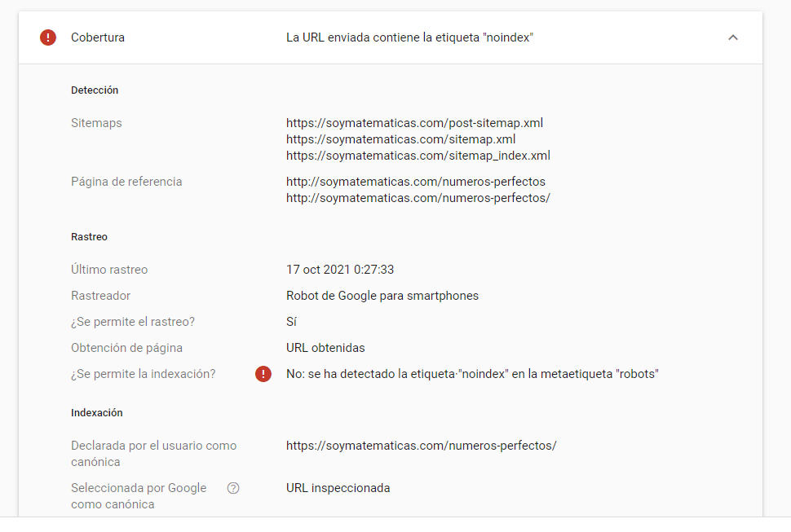Click the red error icon beside indexing status
Image resolution: width=791 pixels, height=532 pixels.
[x=263, y=374]
